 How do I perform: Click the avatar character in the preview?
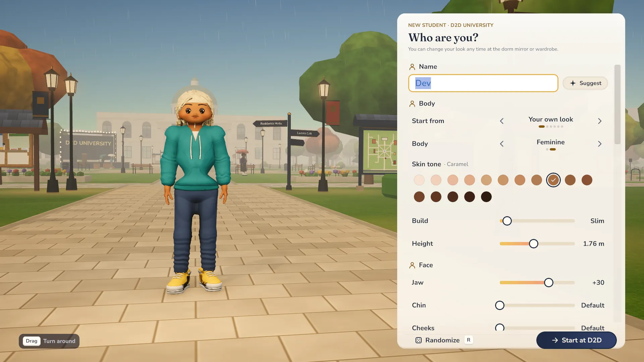point(196,191)
